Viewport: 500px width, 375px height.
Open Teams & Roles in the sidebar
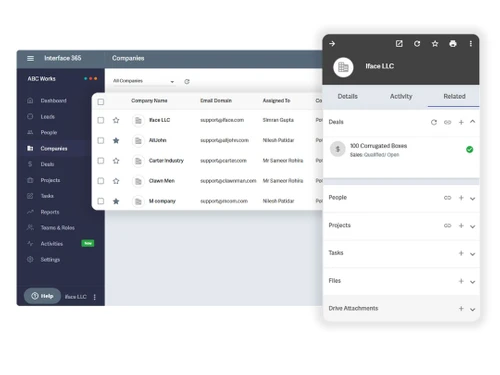(57, 228)
